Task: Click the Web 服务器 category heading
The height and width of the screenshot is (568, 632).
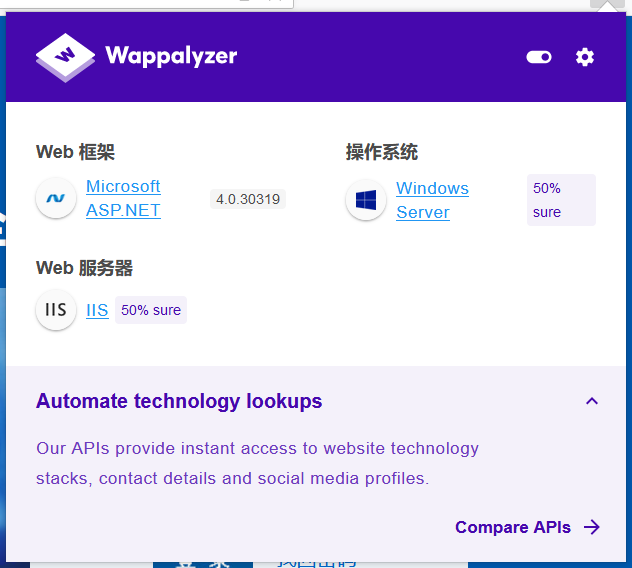Action: point(84,268)
